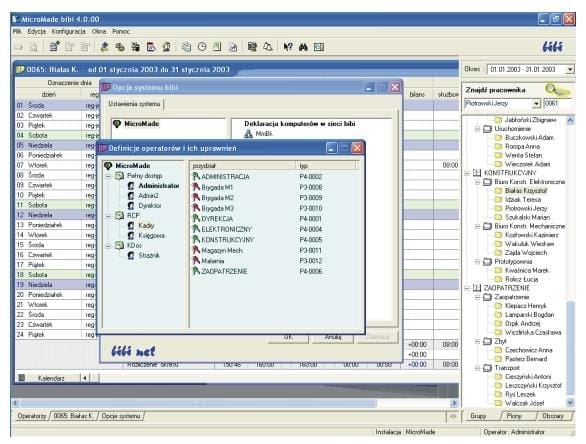Click the window layout icon at toolbar end
The image size is (586, 444).
pyautogui.click(x=319, y=47)
